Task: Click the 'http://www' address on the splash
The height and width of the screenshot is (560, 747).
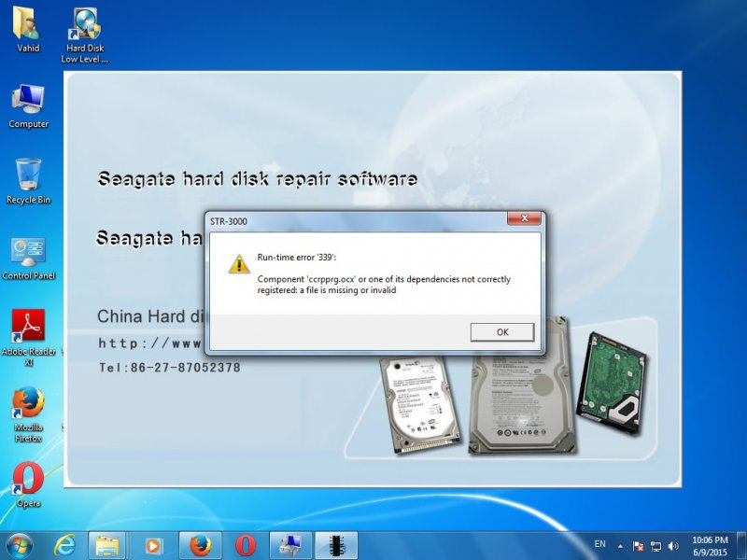Action: 150,343
